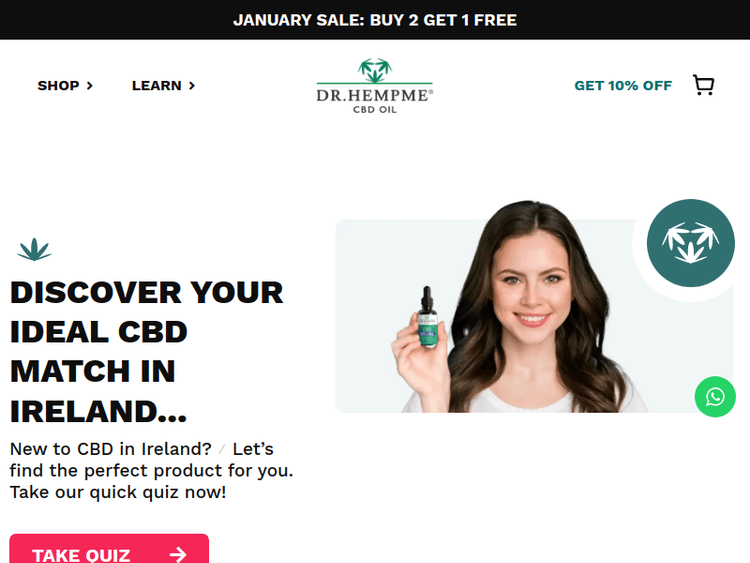The width and height of the screenshot is (750, 563).
Task: Click the CBD OIL text under logo
Action: [375, 110]
